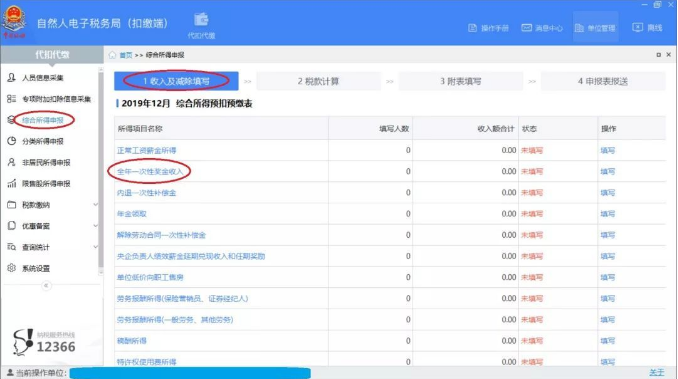Screen dimensions: 678x379
Task: Click the 查询统计 search icon
Action: tap(12, 247)
